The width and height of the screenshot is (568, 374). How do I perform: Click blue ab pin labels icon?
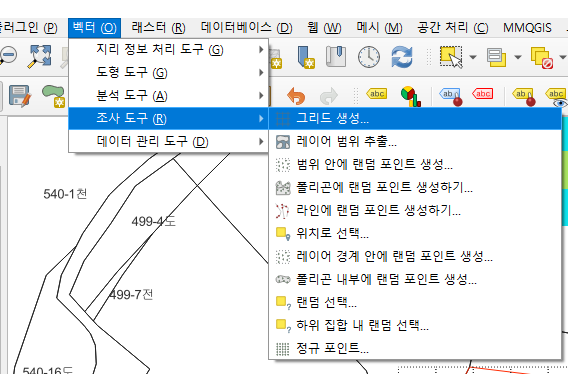click(451, 96)
